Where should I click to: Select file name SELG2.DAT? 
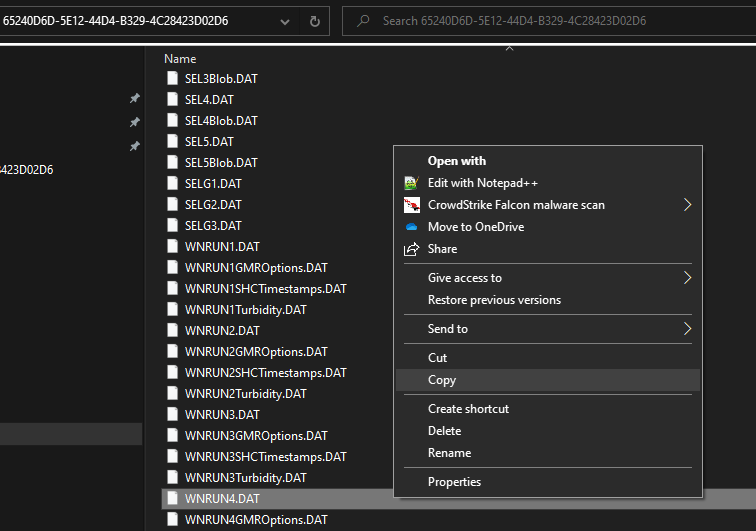213,204
